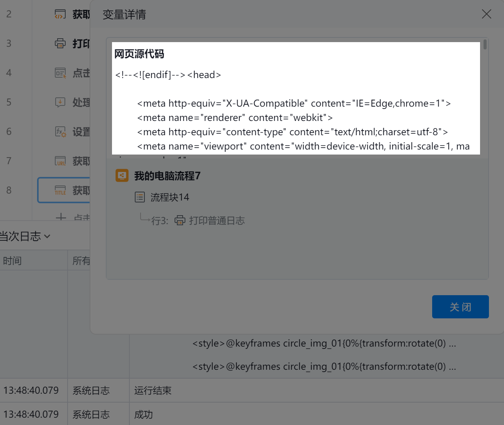Click the orange 我的电脑流程7 flow icon

[x=122, y=176]
